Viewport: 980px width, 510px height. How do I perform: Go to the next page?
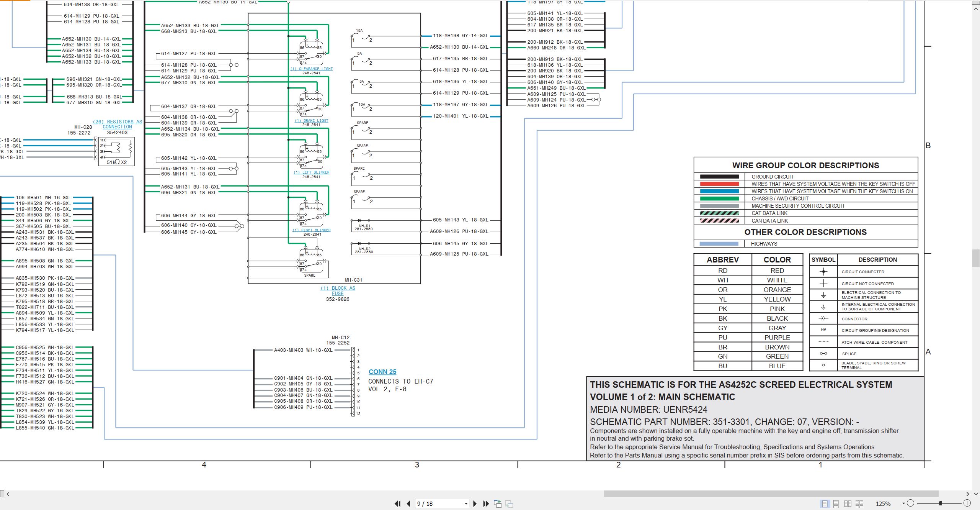(475, 503)
